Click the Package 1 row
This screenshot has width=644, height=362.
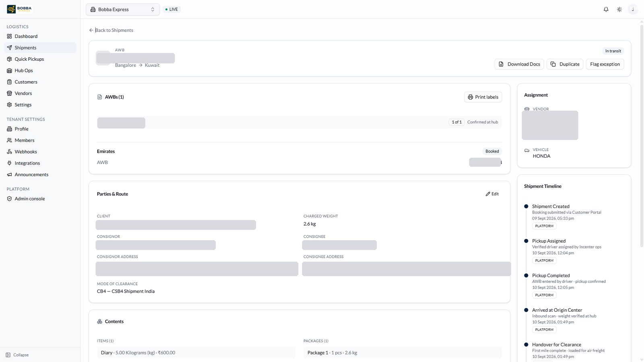click(402, 353)
